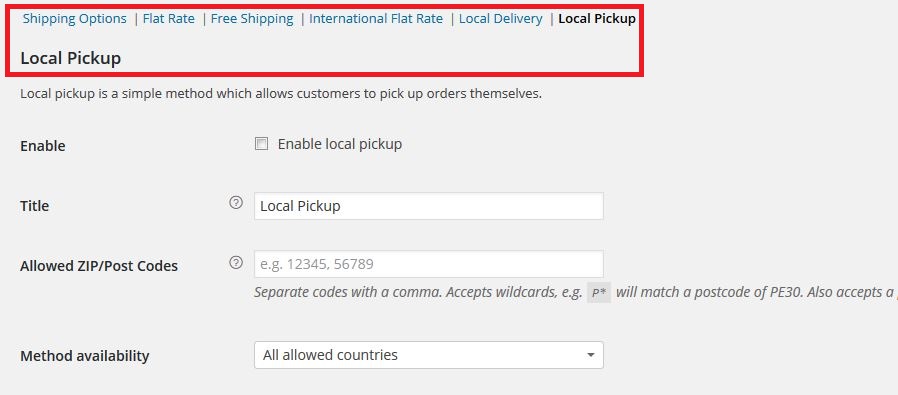Navigate to the Local Delivery section
Viewport: 898px width, 395px height.
pos(501,18)
